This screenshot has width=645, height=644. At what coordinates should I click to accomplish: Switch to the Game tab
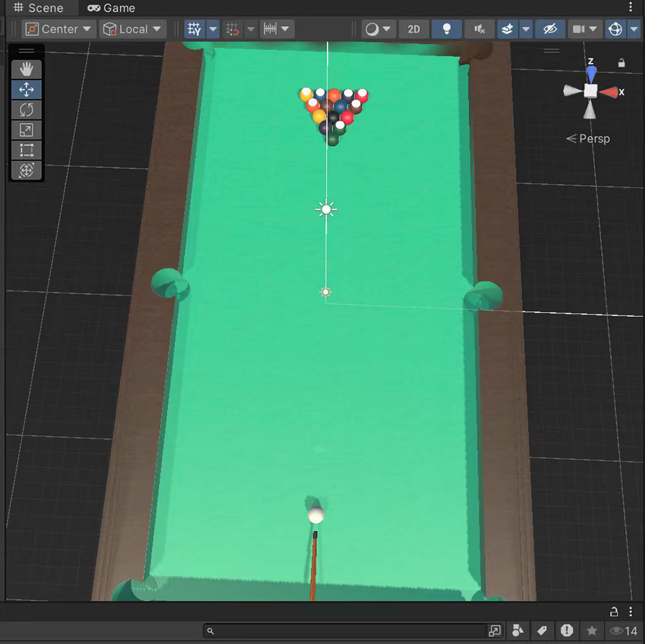111,8
